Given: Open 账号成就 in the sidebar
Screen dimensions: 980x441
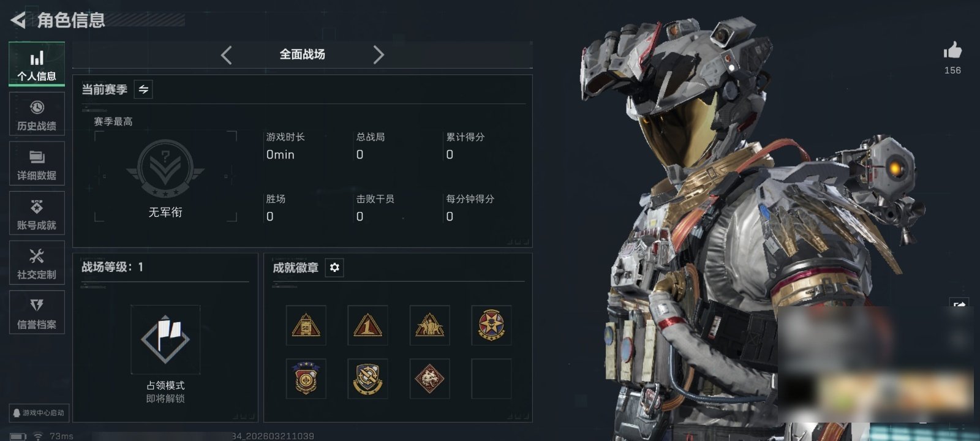Looking at the screenshot, I should 37,213.
